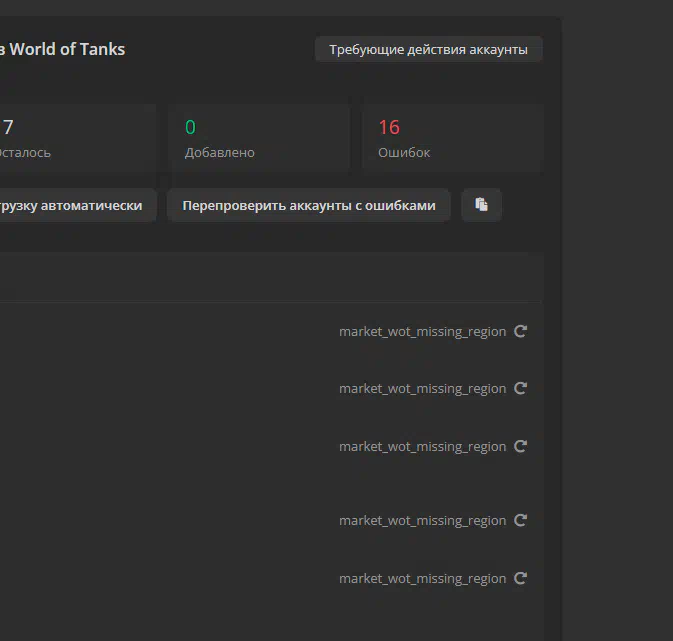Retry the fourth market_wot_missing_region row
The height and width of the screenshot is (641, 673).
520,520
